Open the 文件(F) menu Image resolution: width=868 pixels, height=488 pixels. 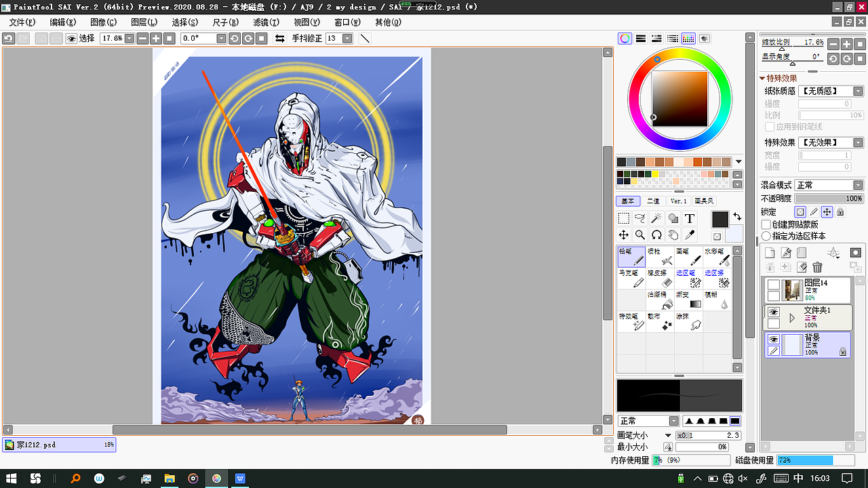coord(22,22)
